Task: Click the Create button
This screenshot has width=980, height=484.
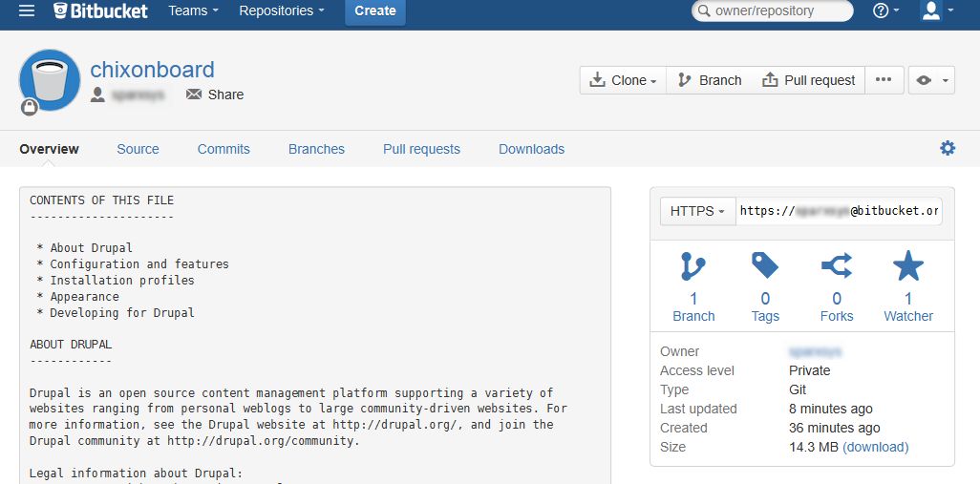Action: 375,11
